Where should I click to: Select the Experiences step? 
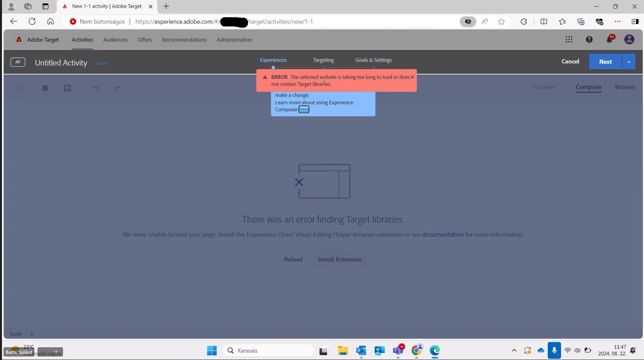(x=273, y=60)
